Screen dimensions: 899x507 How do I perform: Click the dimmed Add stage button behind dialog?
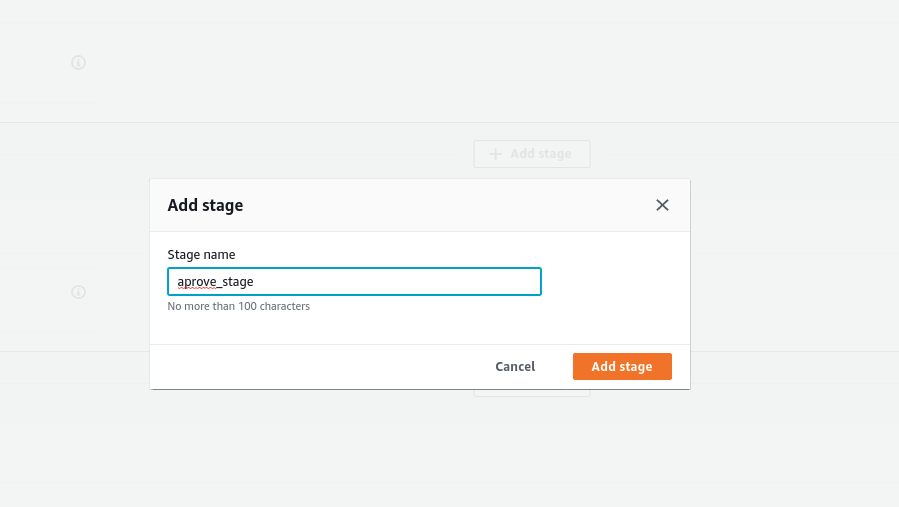click(532, 154)
